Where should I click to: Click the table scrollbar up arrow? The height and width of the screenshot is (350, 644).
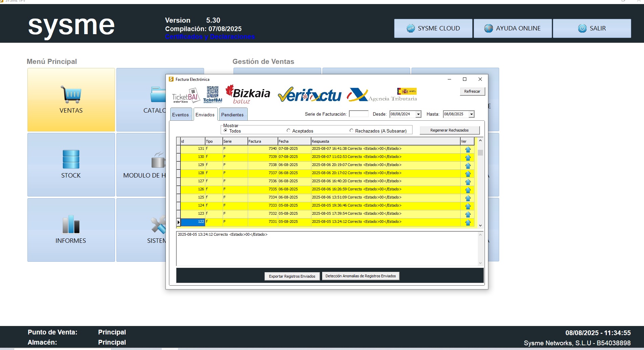(x=480, y=140)
